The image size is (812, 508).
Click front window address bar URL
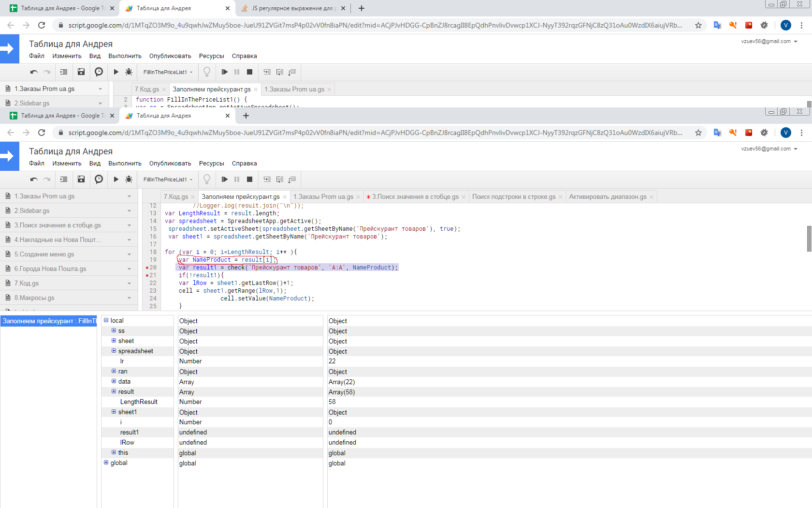pos(375,133)
